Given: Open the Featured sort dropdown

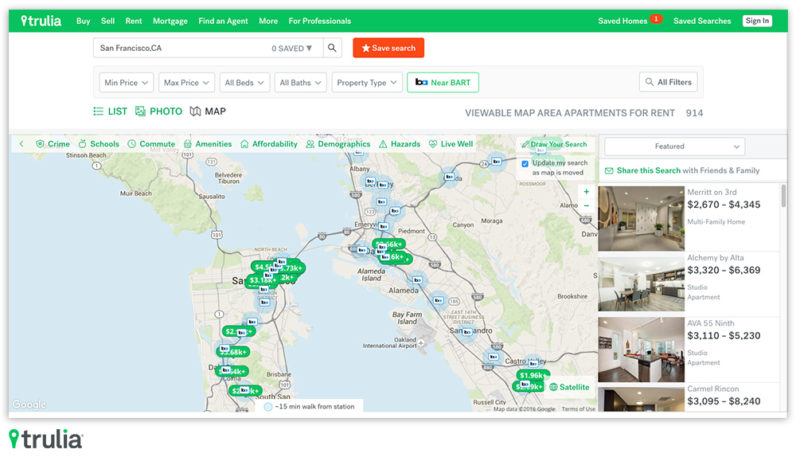Looking at the screenshot, I should (x=674, y=147).
